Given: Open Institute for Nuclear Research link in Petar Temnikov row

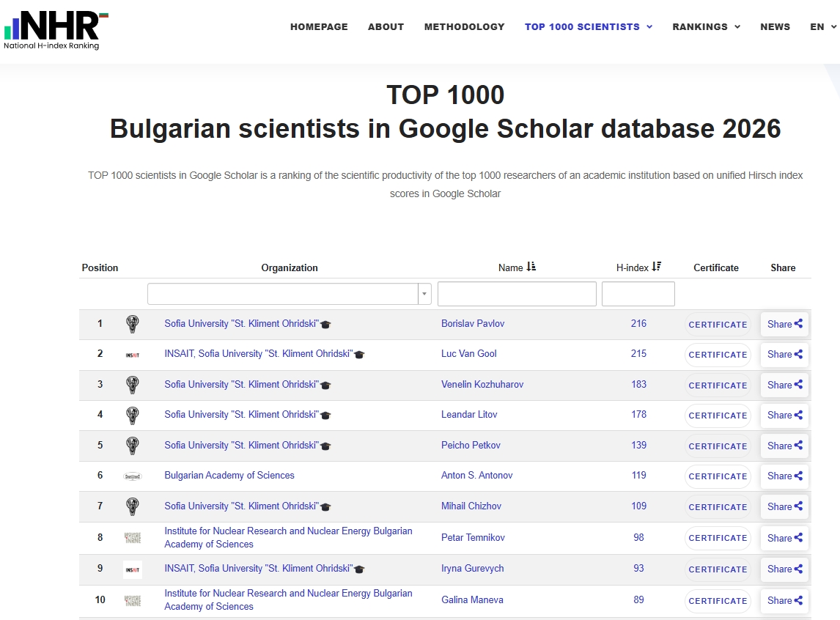Looking at the screenshot, I should [x=288, y=537].
